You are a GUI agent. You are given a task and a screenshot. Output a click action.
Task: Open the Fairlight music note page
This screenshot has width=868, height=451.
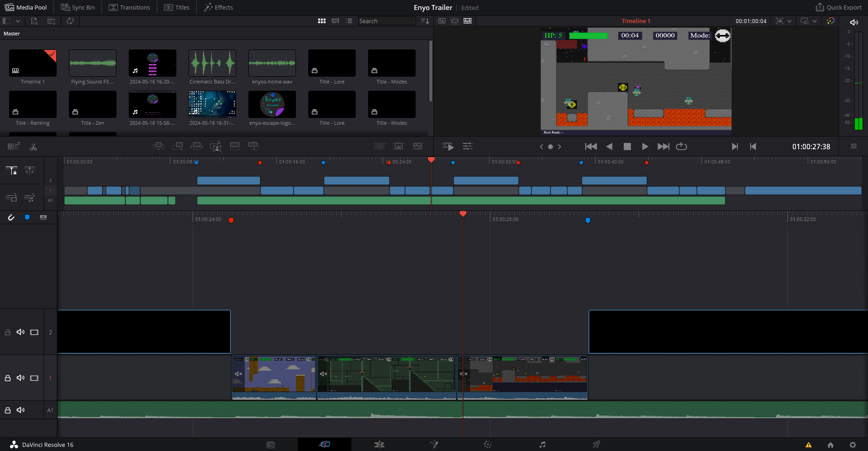click(x=542, y=445)
